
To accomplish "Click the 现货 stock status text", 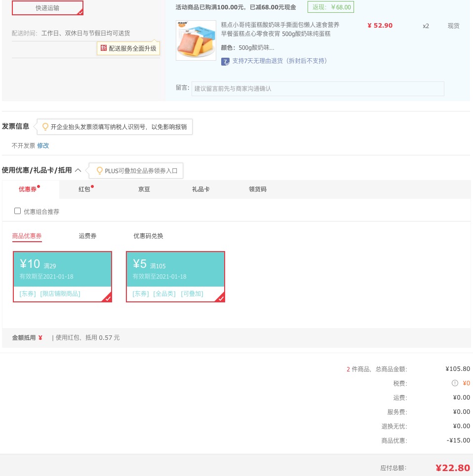I will (x=454, y=26).
